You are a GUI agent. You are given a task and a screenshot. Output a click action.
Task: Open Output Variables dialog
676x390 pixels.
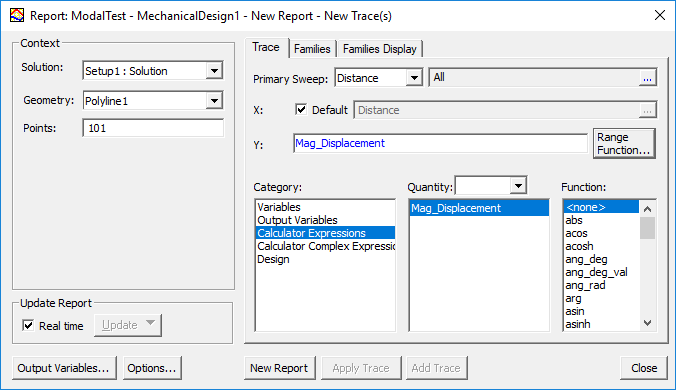pos(64,368)
